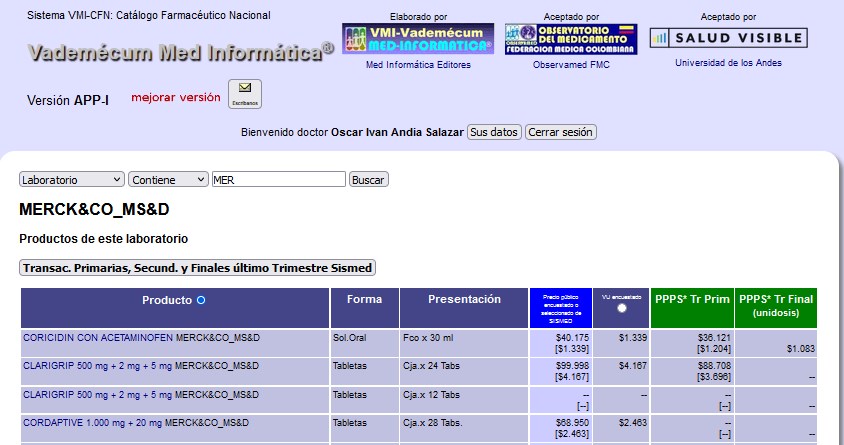
Task: Select the radio circle next to Producto header
Action: tap(201, 300)
